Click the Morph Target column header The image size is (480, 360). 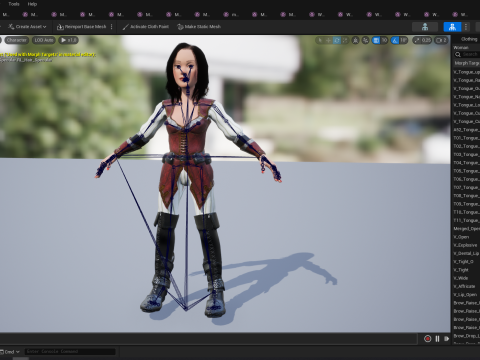(x=467, y=63)
